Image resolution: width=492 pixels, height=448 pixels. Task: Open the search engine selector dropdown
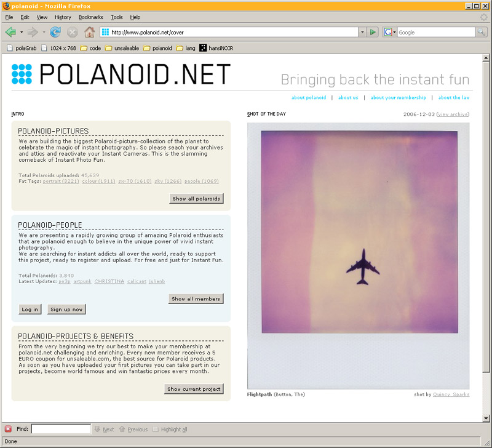pyautogui.click(x=394, y=32)
